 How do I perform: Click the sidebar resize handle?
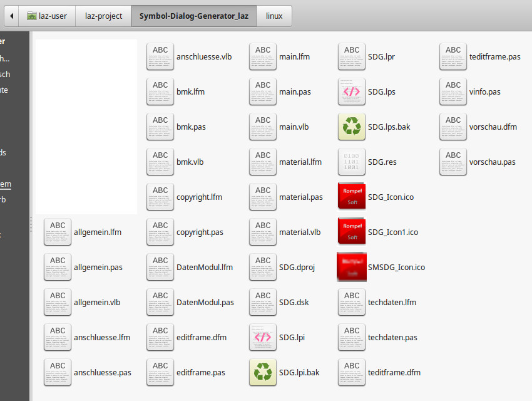click(31, 224)
